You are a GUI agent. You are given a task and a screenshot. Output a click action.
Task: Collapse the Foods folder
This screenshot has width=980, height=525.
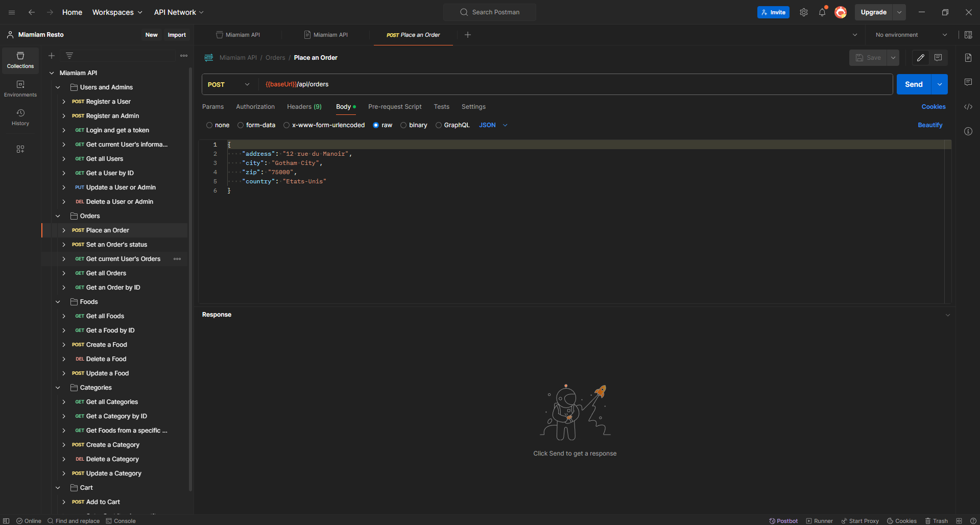[58, 302]
